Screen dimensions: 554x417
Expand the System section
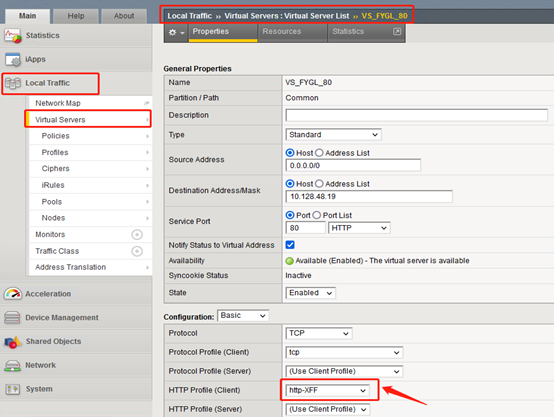(76, 389)
